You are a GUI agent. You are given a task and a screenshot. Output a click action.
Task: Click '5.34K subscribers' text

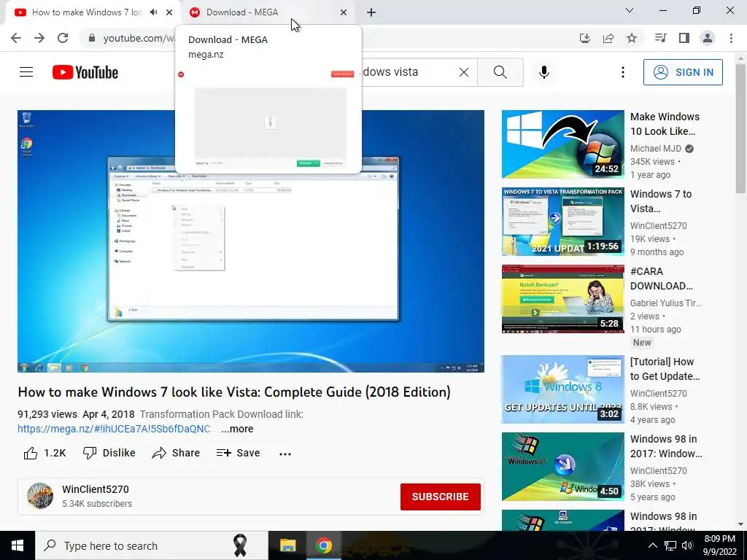point(97,504)
